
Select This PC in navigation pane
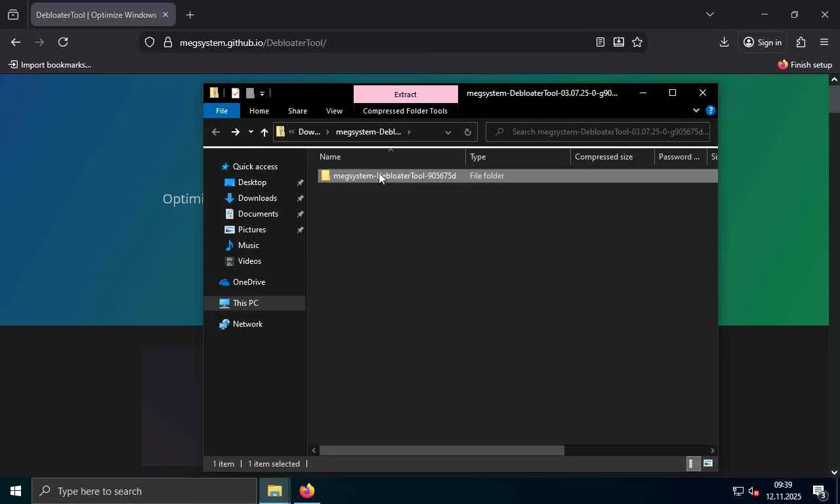click(x=245, y=303)
